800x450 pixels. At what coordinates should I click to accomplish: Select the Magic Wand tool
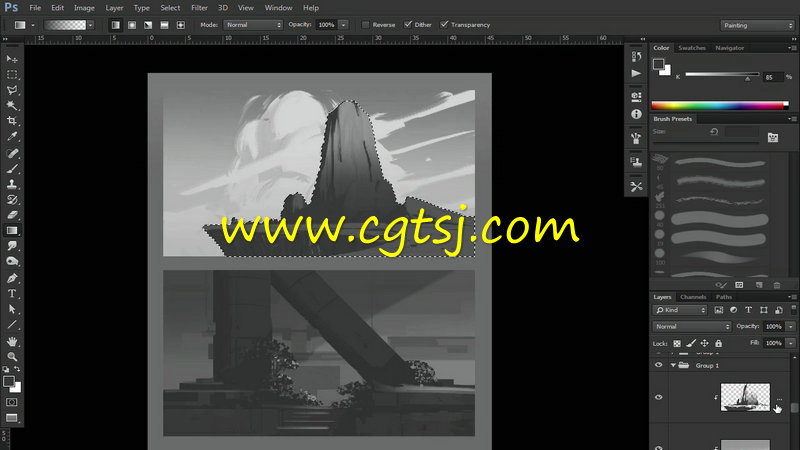[12, 106]
